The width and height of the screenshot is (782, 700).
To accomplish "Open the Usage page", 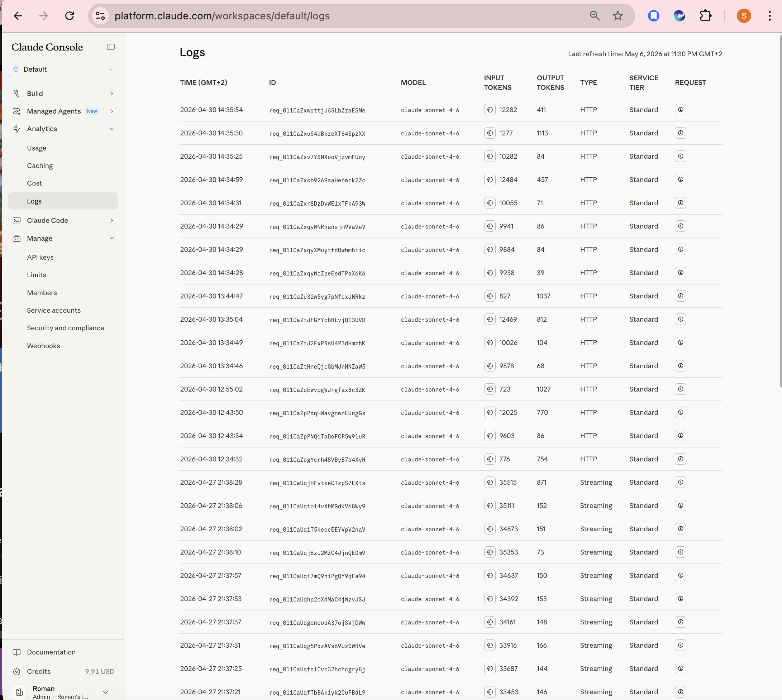I will pyautogui.click(x=37, y=148).
